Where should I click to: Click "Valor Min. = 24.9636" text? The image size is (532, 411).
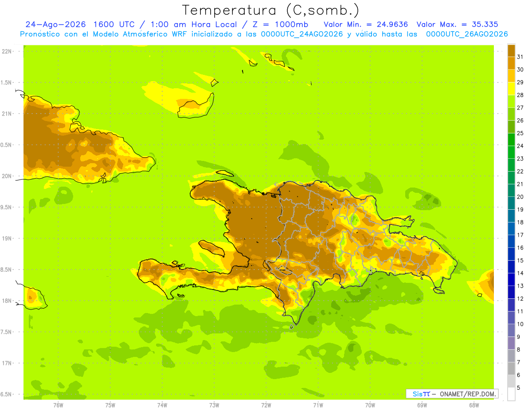[x=366, y=24]
